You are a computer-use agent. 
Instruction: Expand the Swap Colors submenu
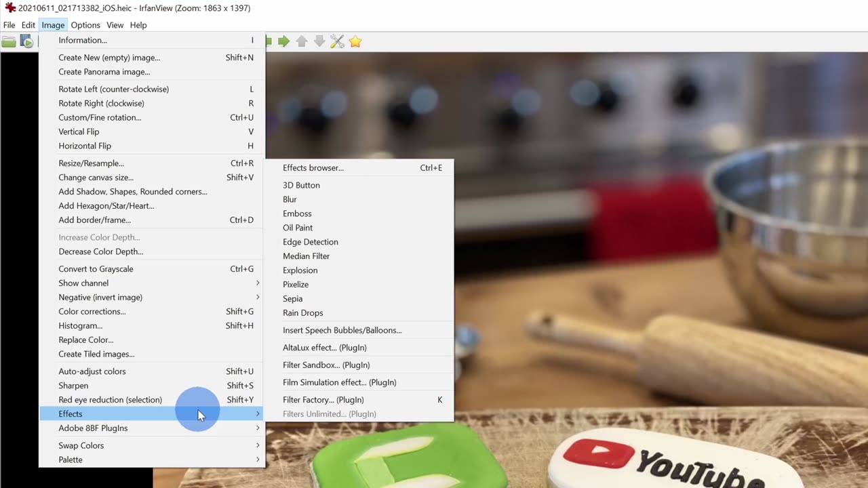(151, 446)
